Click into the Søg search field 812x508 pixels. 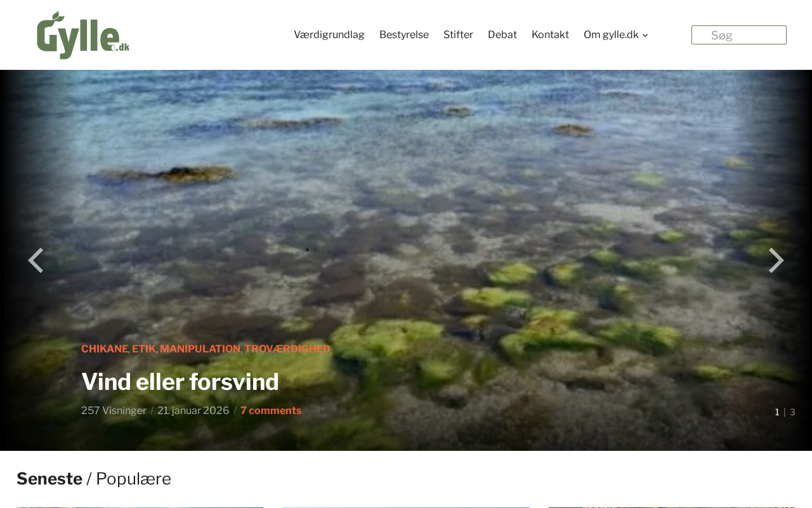(x=739, y=35)
